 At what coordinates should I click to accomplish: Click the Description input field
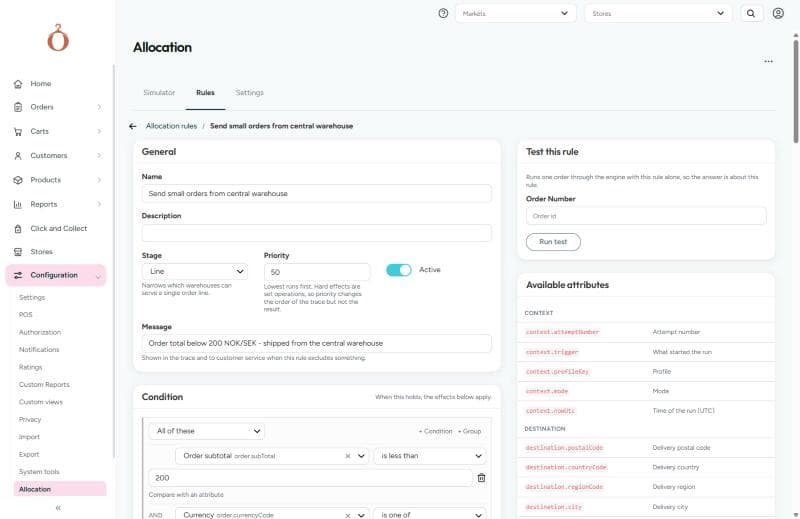(x=316, y=233)
